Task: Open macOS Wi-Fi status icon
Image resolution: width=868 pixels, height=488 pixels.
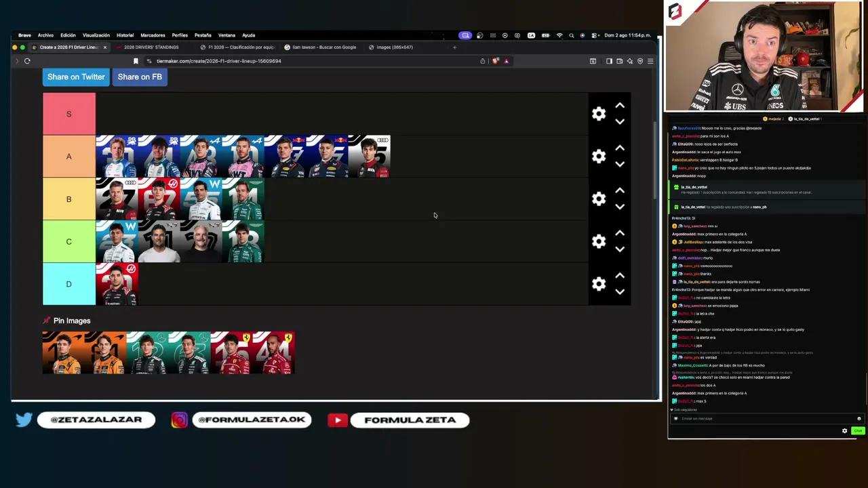Action: pos(559,35)
